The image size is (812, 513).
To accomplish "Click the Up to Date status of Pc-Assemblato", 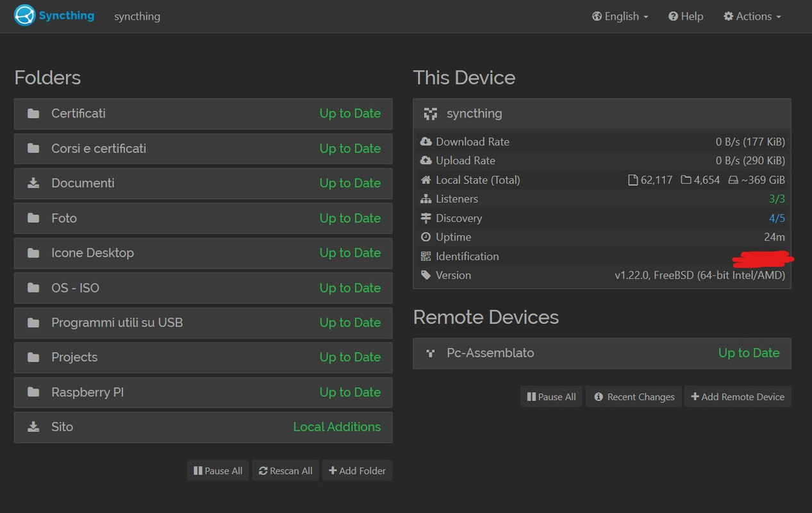I will (749, 353).
